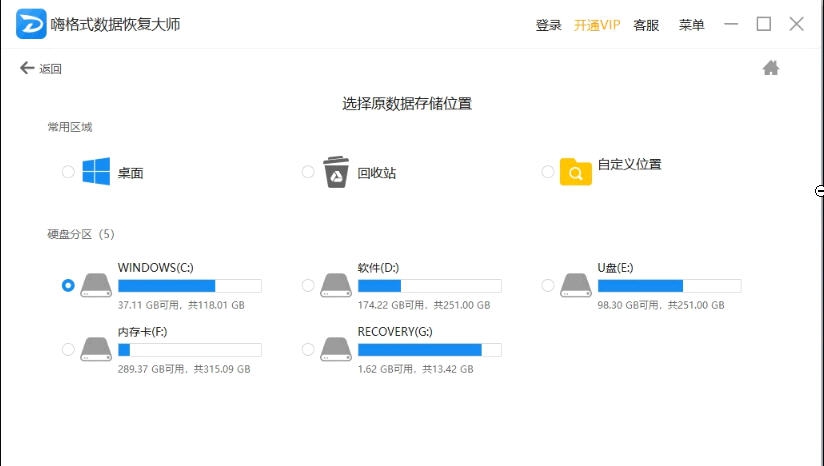Viewport: 824px width, 466px height.
Task: Click the WINDOWS(C:) drive icon
Action: click(x=96, y=285)
